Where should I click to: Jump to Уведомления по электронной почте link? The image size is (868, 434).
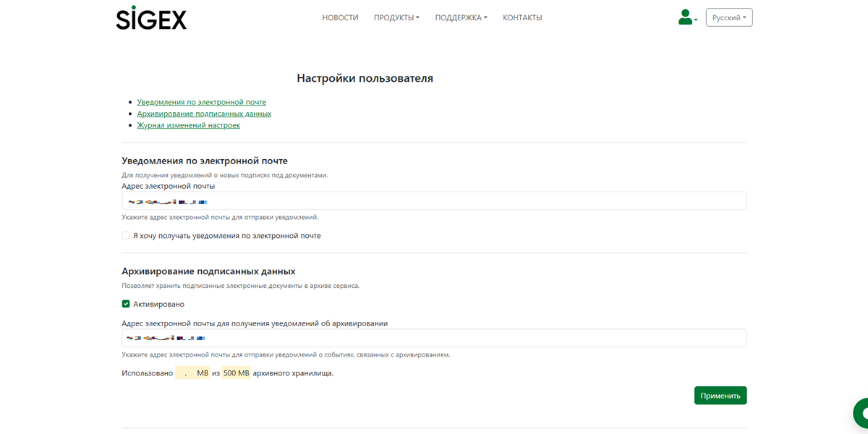point(201,102)
